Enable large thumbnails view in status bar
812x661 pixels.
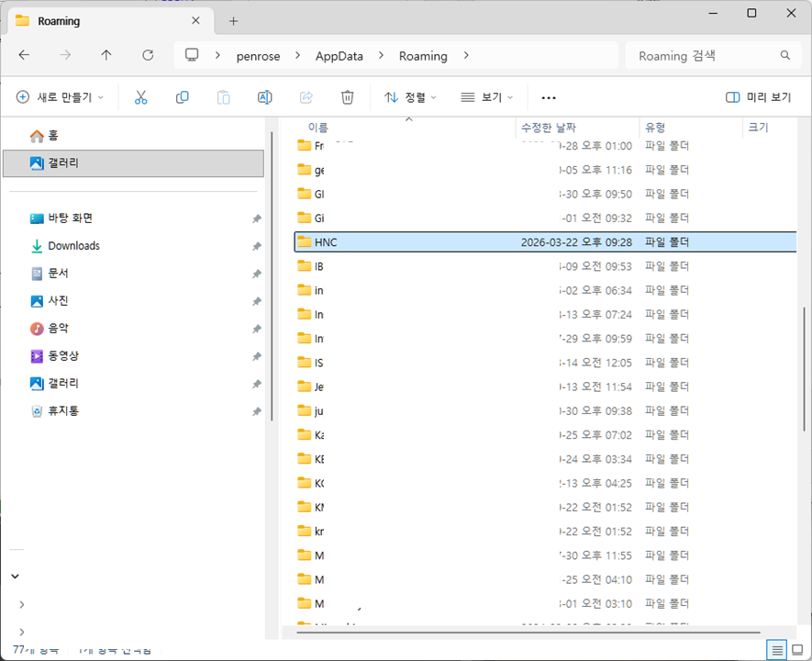pyautogui.click(x=797, y=649)
